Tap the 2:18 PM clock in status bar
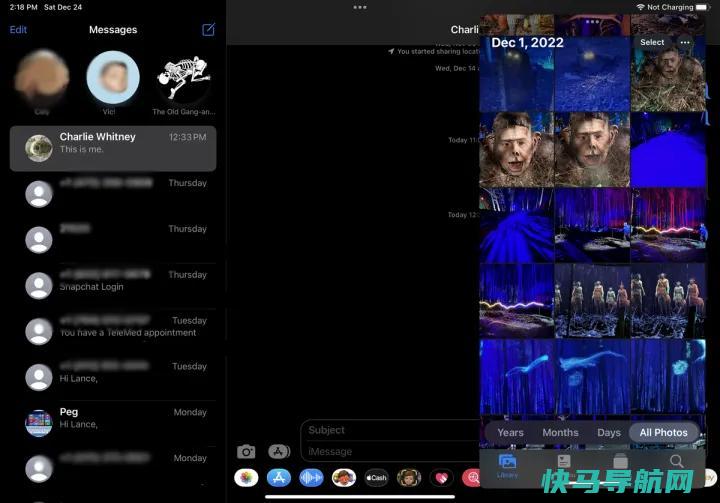 coord(23,7)
